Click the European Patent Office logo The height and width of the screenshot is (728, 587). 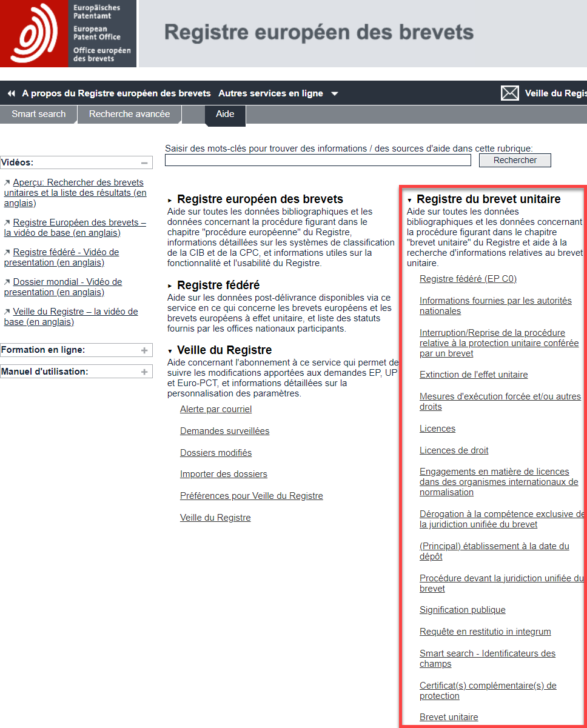(68, 33)
